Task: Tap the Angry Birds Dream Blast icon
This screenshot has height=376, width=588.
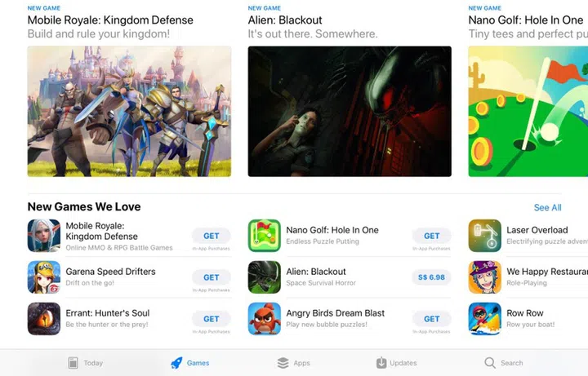Action: pyautogui.click(x=265, y=319)
